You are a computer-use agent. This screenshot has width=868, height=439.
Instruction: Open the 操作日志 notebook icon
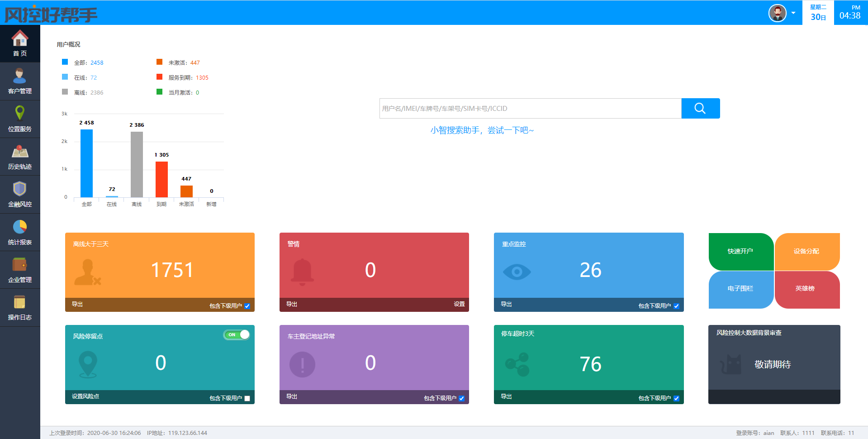click(x=20, y=302)
